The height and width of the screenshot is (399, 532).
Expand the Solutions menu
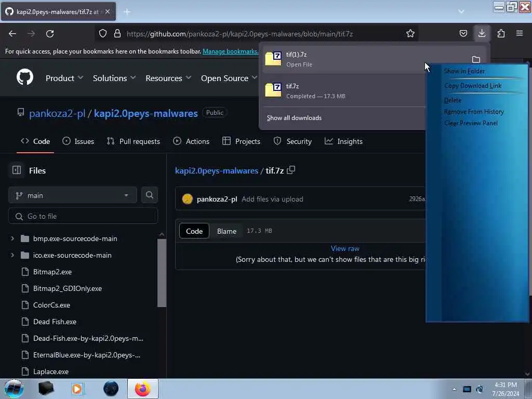pos(114,78)
